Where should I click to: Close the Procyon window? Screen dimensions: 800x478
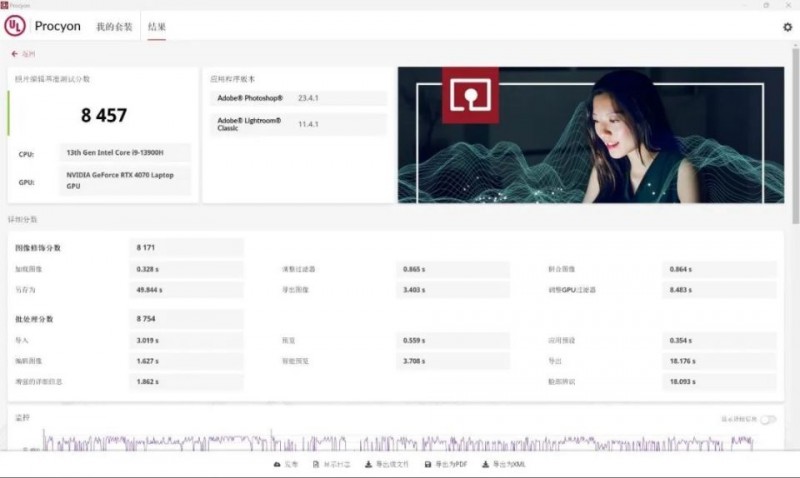[x=790, y=5]
